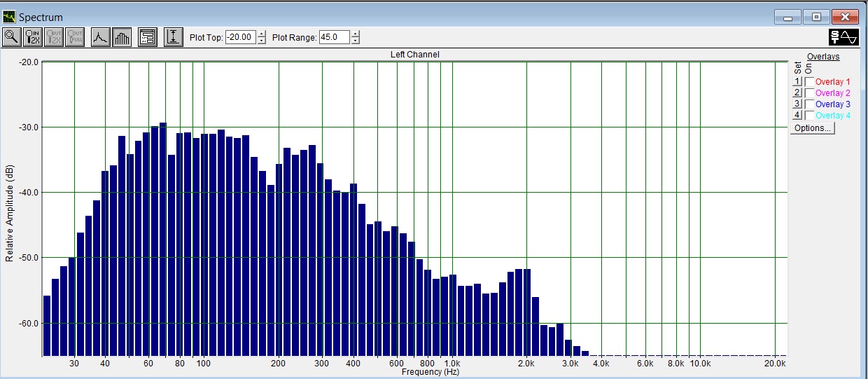The width and height of the screenshot is (868, 379).
Task: Click the Relative Amplitude (dB) axis label
Action: (x=10, y=214)
